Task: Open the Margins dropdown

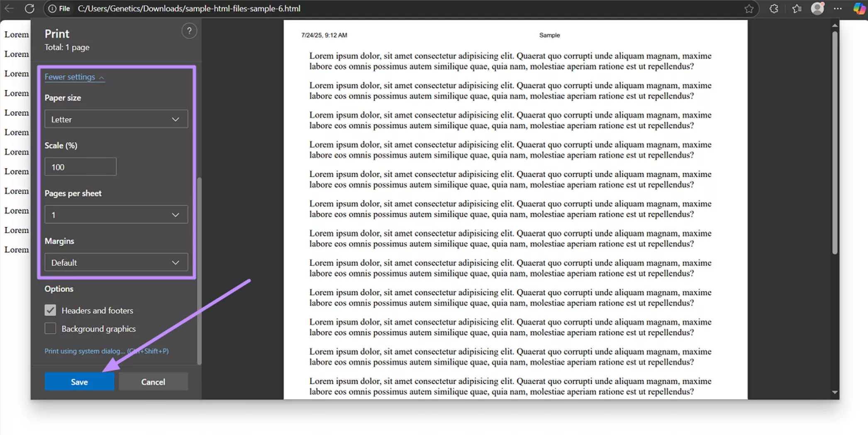Action: click(116, 262)
